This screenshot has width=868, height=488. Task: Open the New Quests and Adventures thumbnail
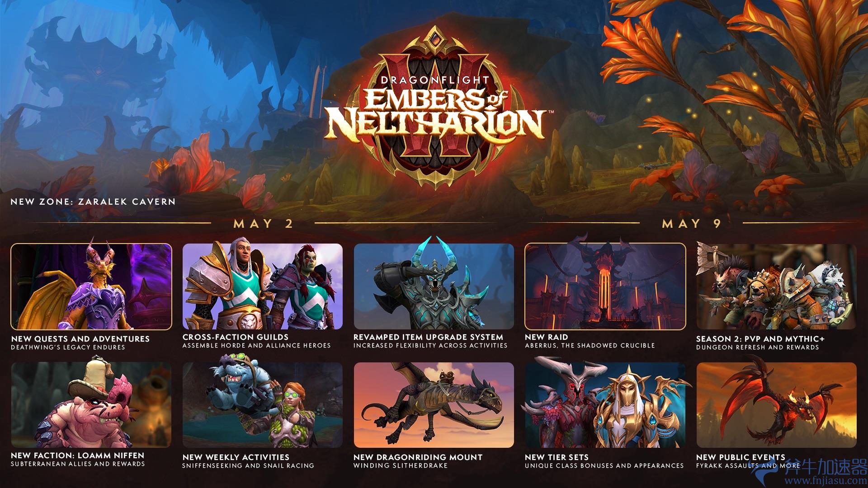click(91, 286)
